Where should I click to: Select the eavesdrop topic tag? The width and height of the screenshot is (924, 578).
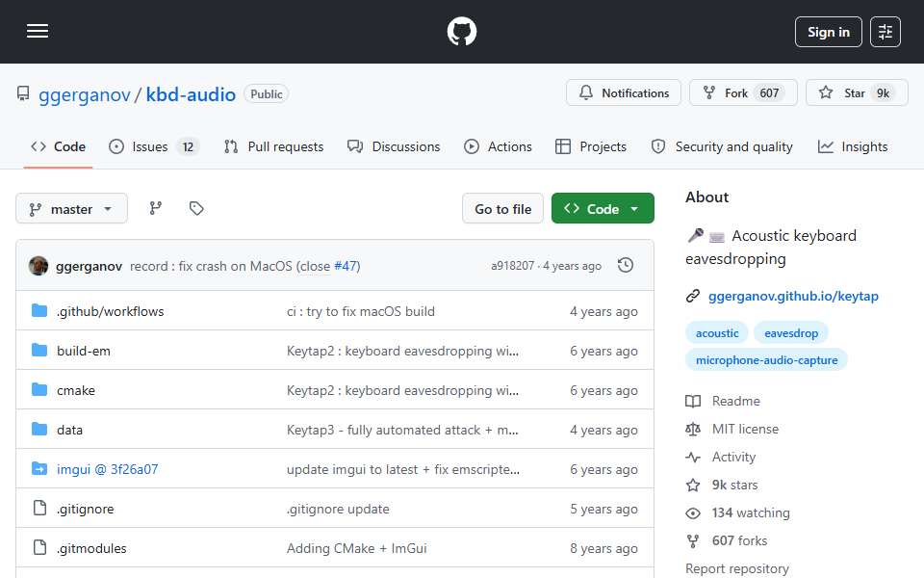791,333
